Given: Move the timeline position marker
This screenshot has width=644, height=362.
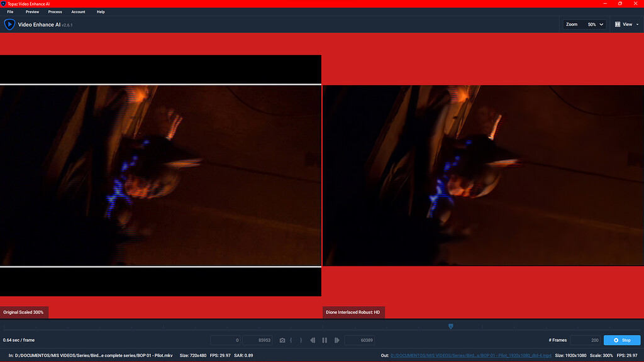Looking at the screenshot, I should tap(451, 326).
